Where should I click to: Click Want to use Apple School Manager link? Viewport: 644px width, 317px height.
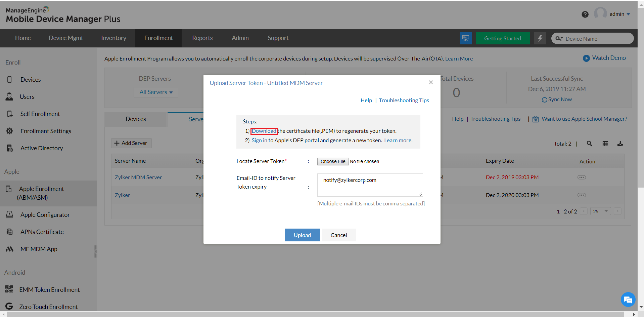click(584, 119)
